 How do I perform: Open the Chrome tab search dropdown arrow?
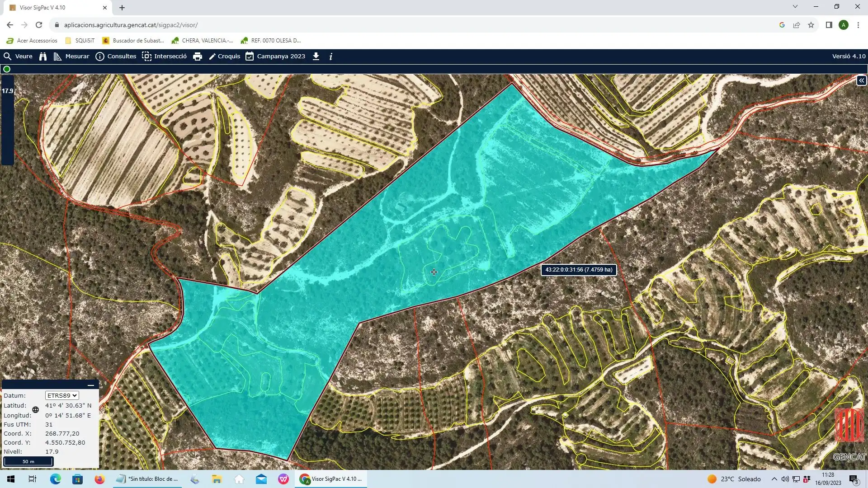(x=795, y=6)
